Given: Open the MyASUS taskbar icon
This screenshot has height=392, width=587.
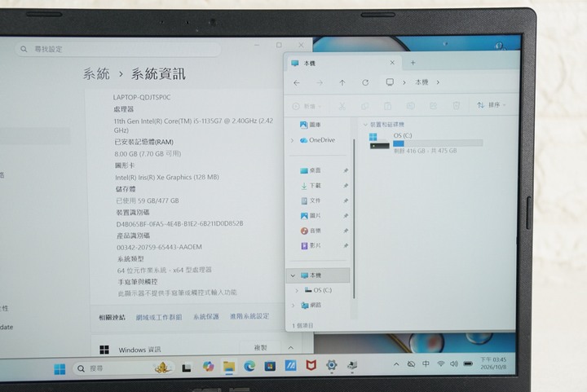Looking at the screenshot, I should pyautogui.click(x=290, y=365).
